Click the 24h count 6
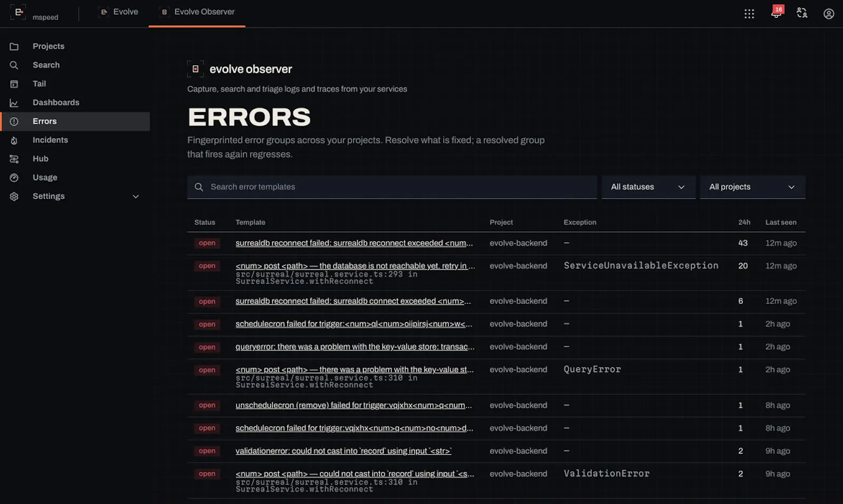The image size is (843, 504). (741, 301)
